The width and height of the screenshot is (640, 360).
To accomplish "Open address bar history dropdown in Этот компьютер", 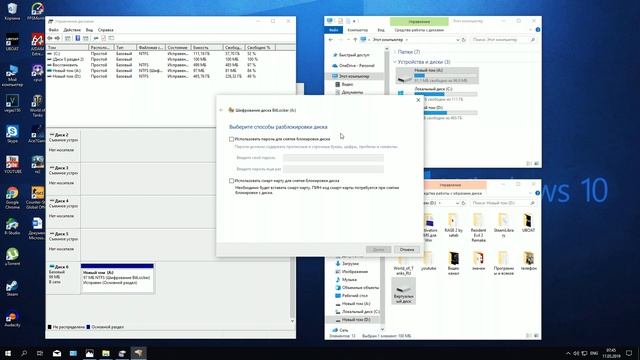I will coord(458,40).
